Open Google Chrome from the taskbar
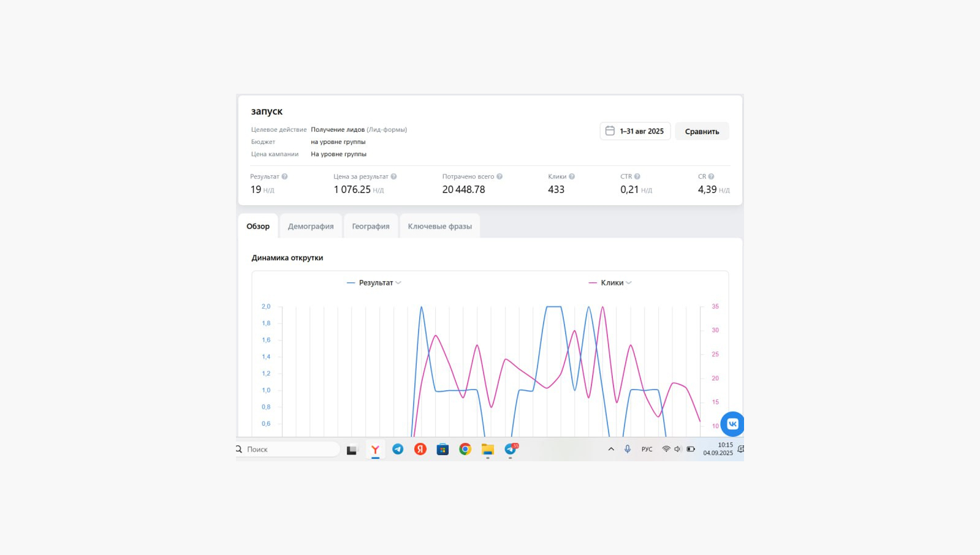The height and width of the screenshot is (555, 980). (x=465, y=449)
